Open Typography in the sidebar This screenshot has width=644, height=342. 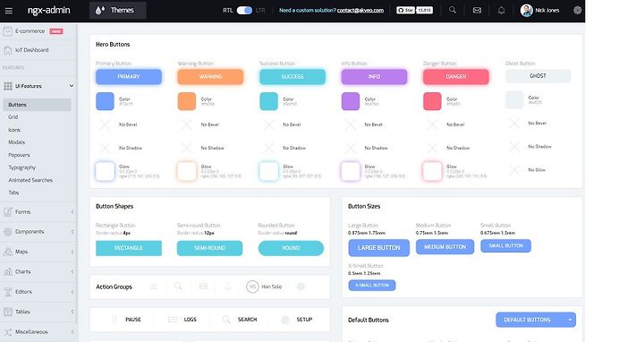coord(21,167)
